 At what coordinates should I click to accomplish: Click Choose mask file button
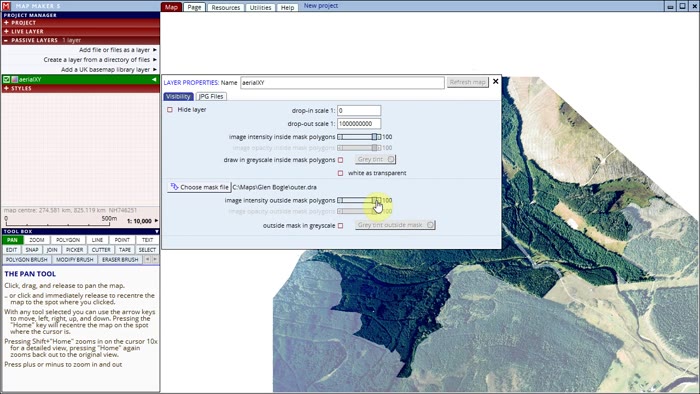click(199, 187)
